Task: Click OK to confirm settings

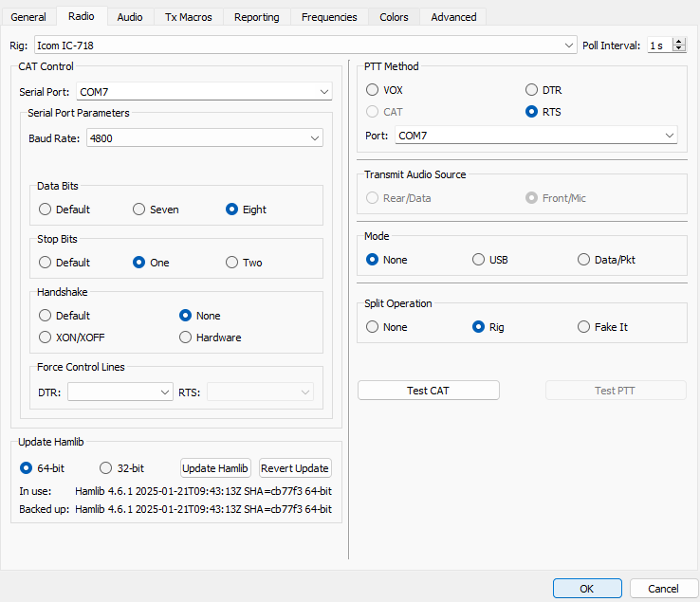Action: click(586, 589)
